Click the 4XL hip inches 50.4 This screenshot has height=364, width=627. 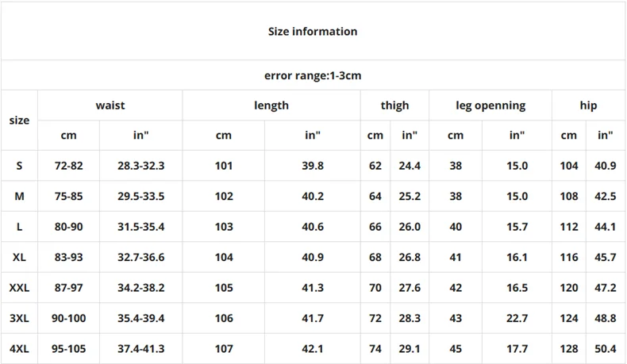605,348
